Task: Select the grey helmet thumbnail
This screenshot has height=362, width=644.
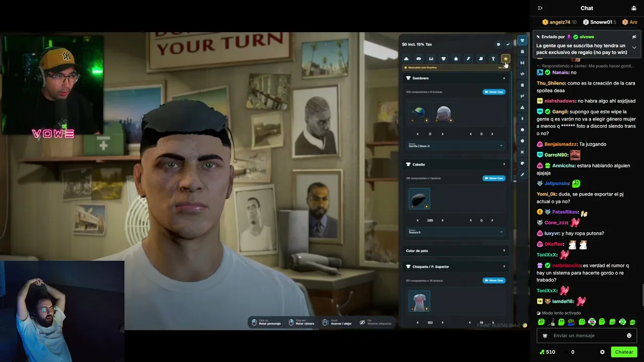Action: [x=443, y=113]
